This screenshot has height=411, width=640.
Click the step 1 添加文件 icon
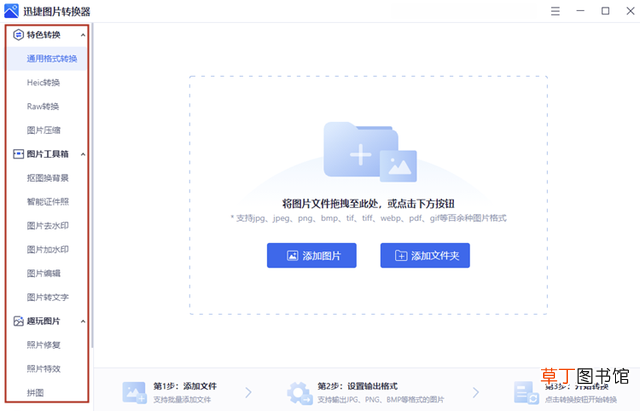click(x=134, y=393)
